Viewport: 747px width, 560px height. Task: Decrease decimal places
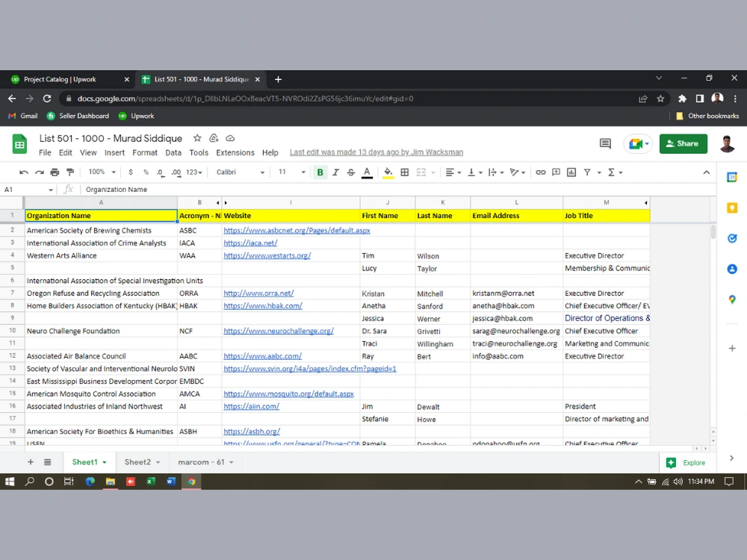(161, 172)
